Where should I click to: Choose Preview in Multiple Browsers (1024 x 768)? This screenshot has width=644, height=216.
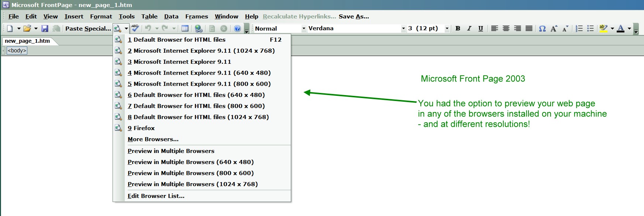tap(202, 184)
